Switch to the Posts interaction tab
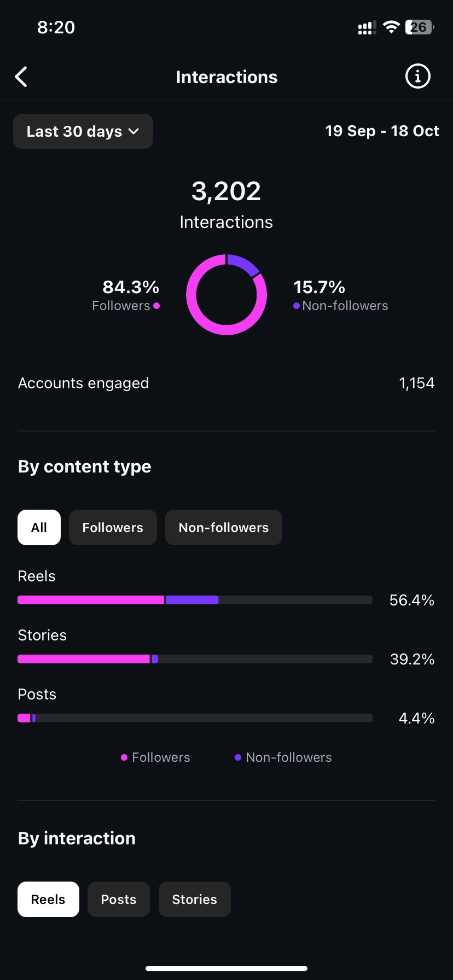Screen dimensions: 453x980 point(119,900)
